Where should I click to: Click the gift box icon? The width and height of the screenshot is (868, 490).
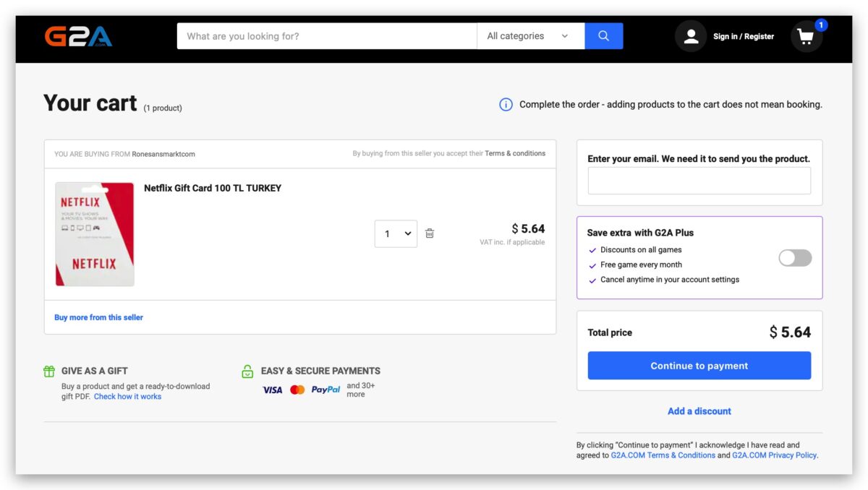point(49,371)
